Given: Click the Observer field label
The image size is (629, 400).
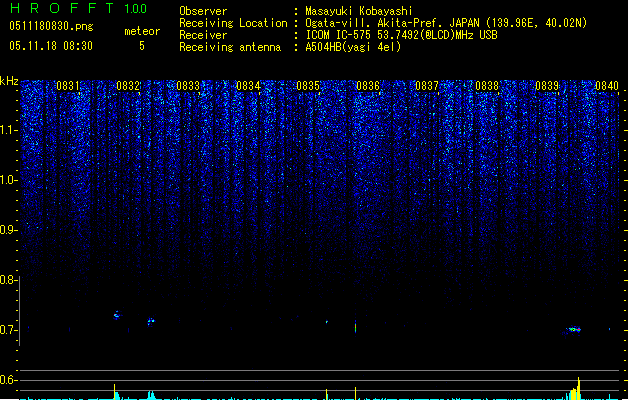Looking at the screenshot, I should (203, 11).
